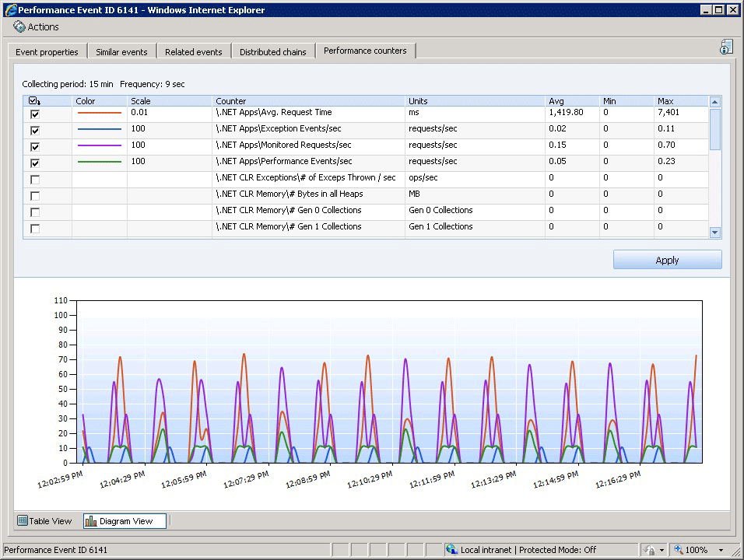Enable the # Bytes in all Heaps counter
This screenshot has height=560, width=744.
pyautogui.click(x=34, y=195)
